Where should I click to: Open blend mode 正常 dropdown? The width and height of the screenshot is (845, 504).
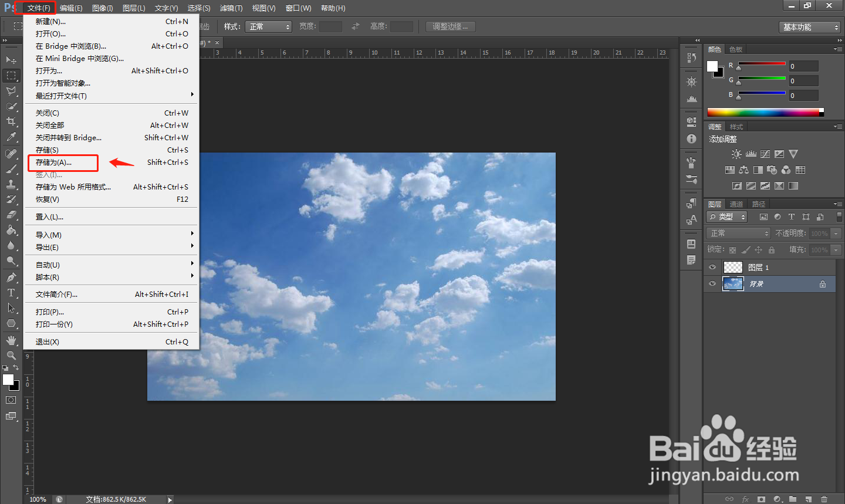click(738, 234)
